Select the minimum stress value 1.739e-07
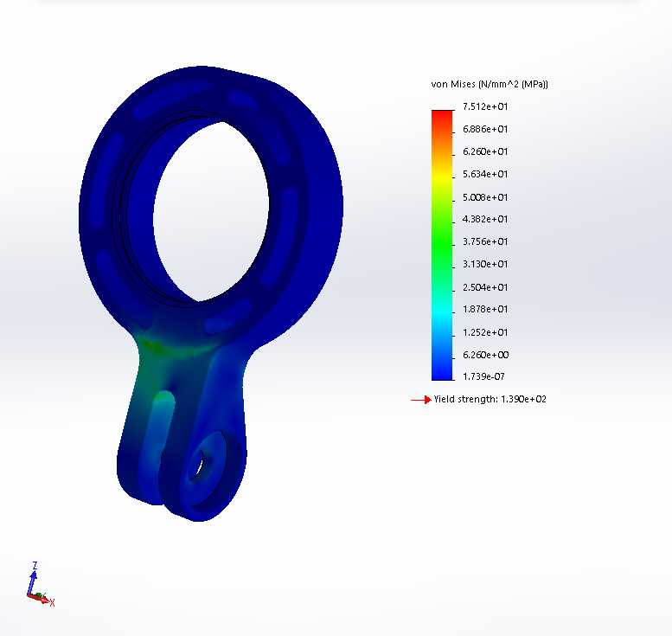 (x=483, y=376)
